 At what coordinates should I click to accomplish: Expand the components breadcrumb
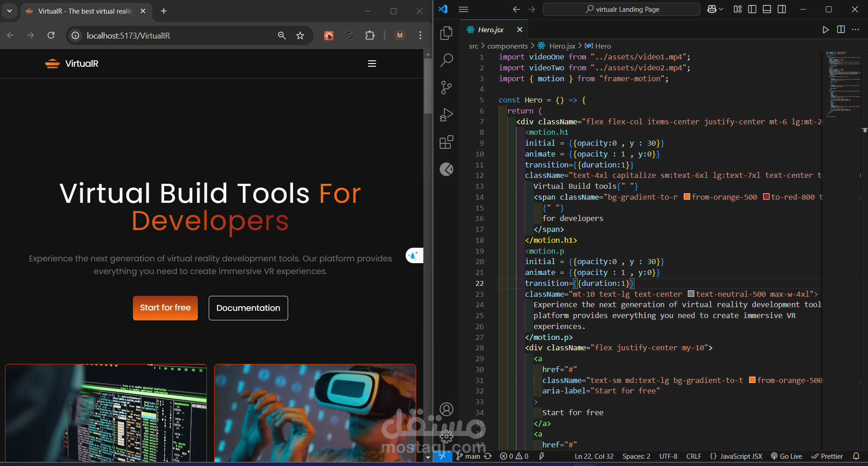(x=507, y=46)
